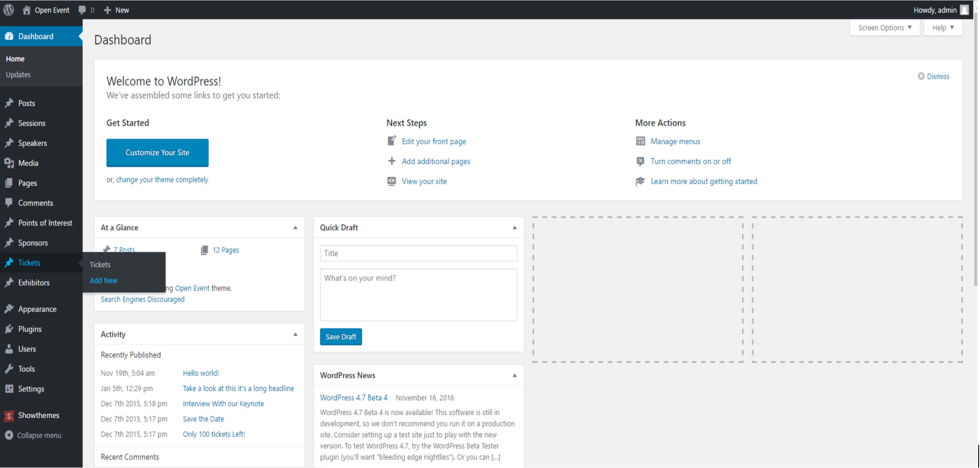Screen dimensions: 980x468
Task: Click the Customize Your Site button
Action: click(157, 152)
